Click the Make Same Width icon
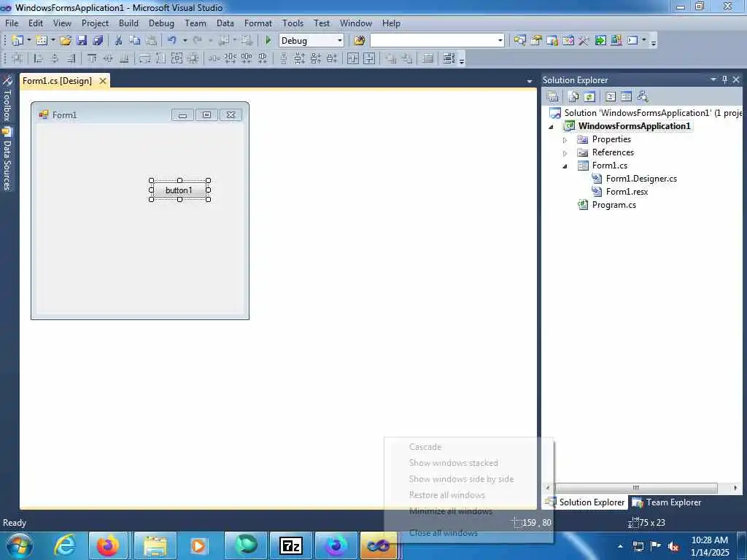Screen dimensions: 747x560 point(145,58)
